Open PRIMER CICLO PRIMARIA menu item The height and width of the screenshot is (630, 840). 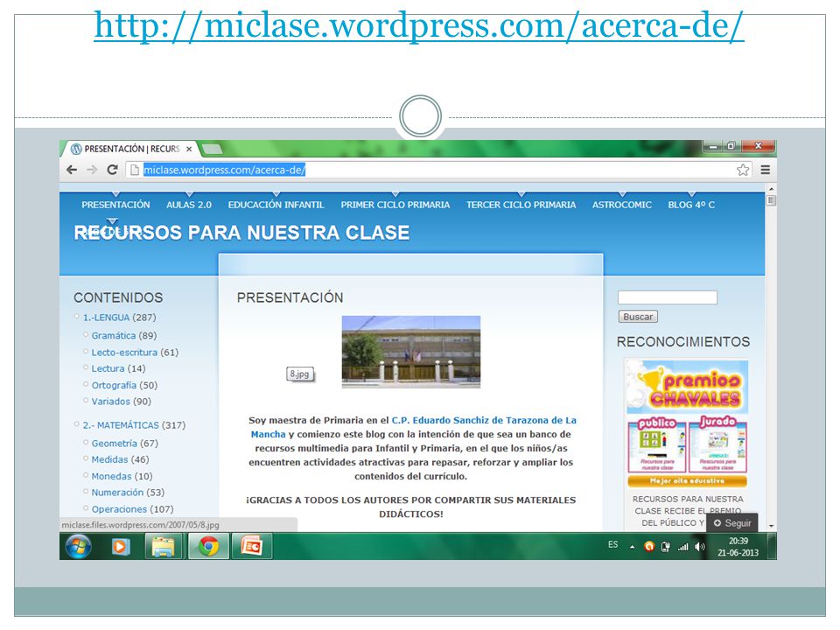pyautogui.click(x=395, y=205)
